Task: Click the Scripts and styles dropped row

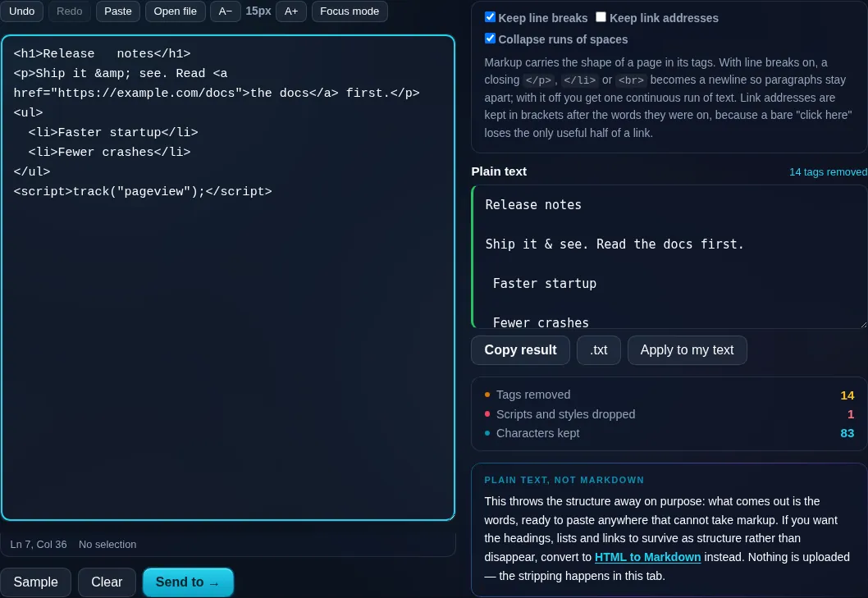Action: pos(669,414)
